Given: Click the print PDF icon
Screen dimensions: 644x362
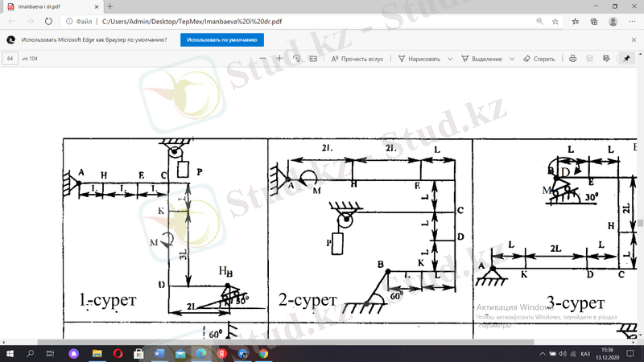Looking at the screenshot, I should [573, 59].
